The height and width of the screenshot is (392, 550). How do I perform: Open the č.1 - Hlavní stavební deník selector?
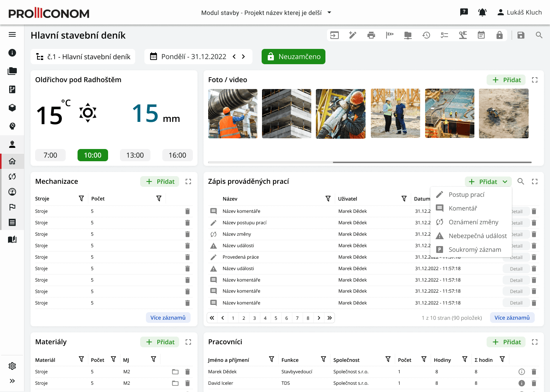click(83, 57)
